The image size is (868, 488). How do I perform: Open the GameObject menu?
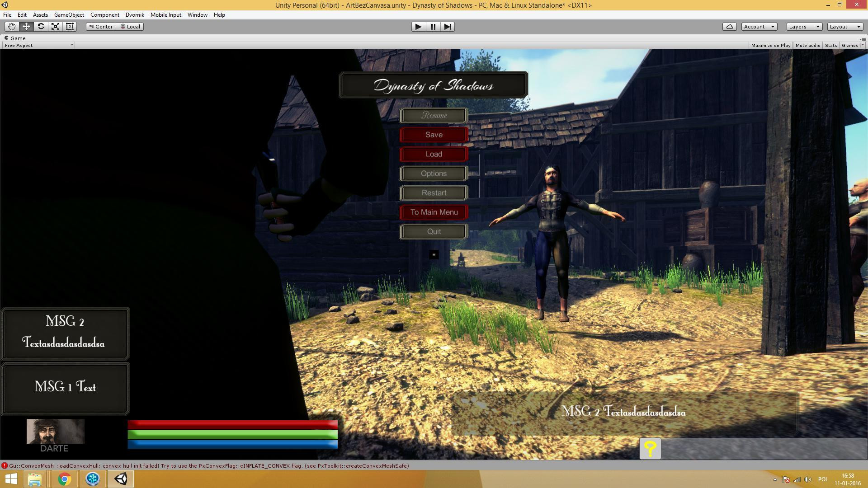pyautogui.click(x=69, y=15)
